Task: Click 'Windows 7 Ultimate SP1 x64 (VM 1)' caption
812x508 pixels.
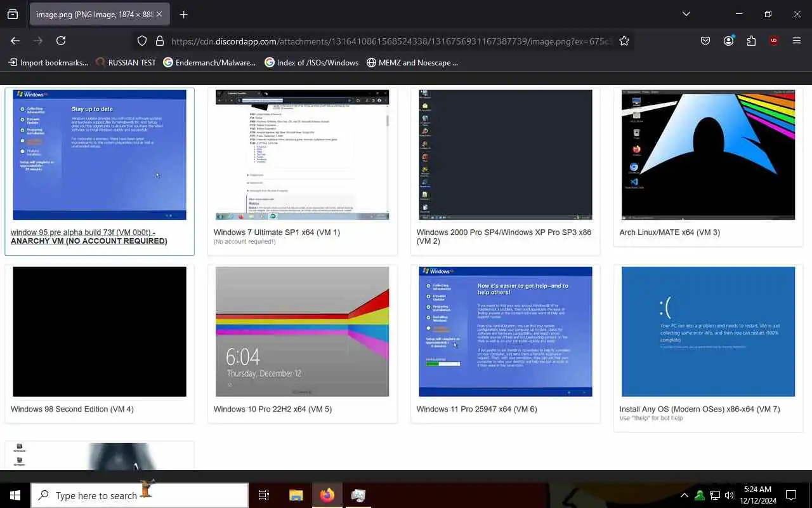Action: (277, 232)
